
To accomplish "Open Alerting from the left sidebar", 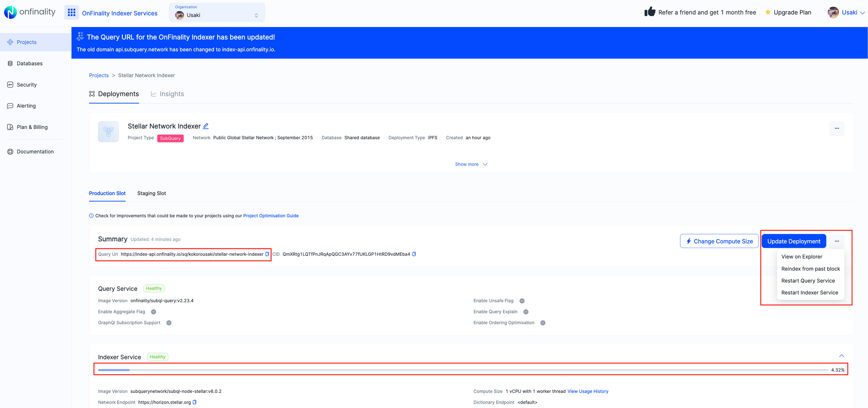I will (27, 105).
